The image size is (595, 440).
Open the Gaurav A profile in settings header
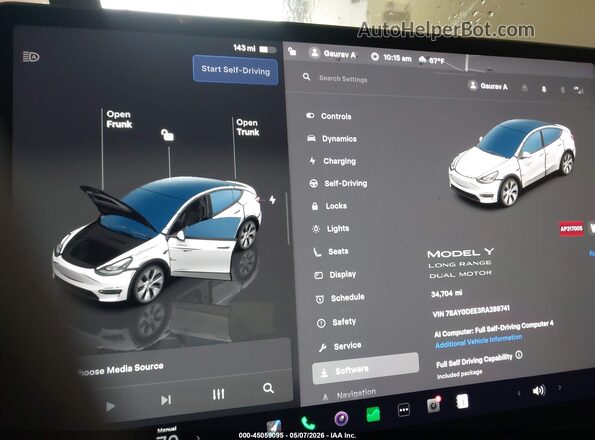(x=488, y=86)
